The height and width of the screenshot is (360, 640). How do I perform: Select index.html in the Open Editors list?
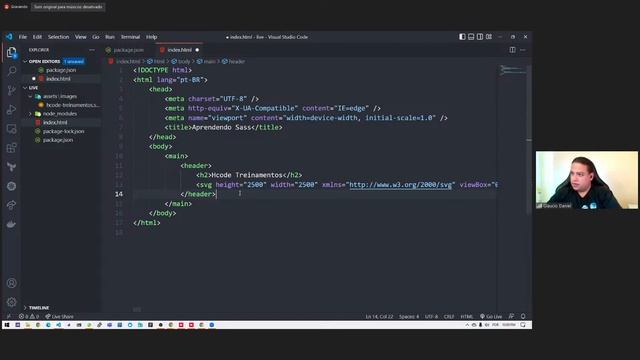(x=58, y=79)
